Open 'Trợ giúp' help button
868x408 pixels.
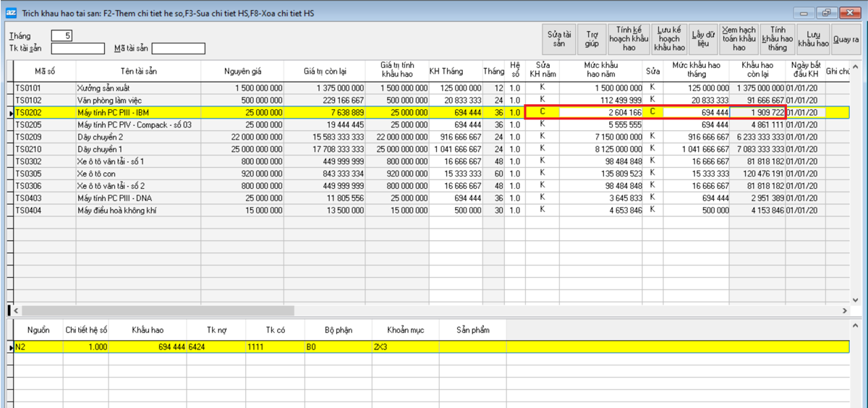(592, 39)
